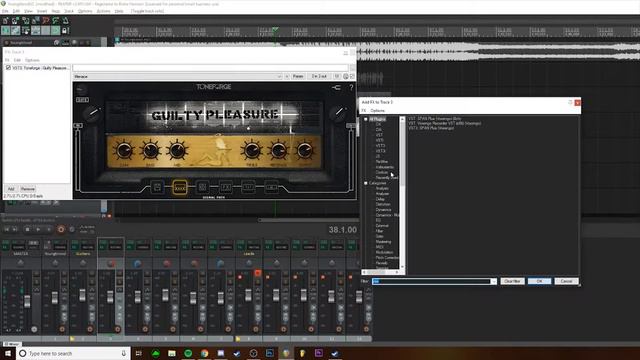Click the Remove button in FX window
The image size is (640, 360).
pyautogui.click(x=28, y=189)
